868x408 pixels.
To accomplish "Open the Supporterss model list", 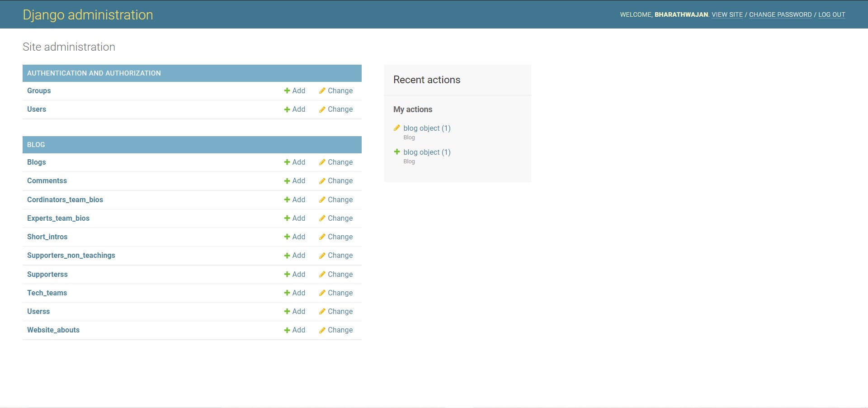I will pos(47,274).
